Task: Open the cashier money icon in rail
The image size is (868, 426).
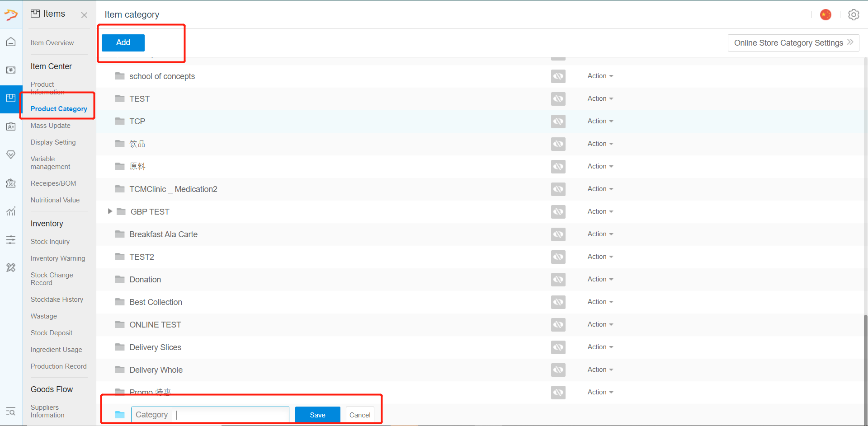Action: [x=11, y=70]
